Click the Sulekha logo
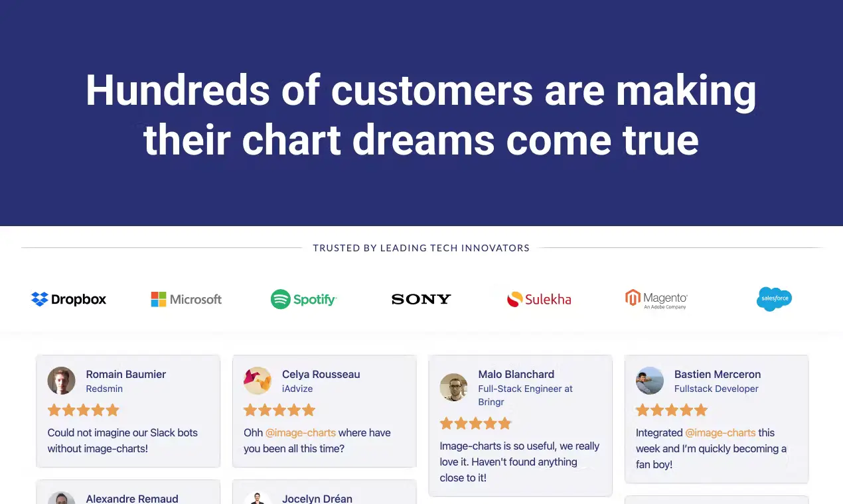 tap(539, 299)
